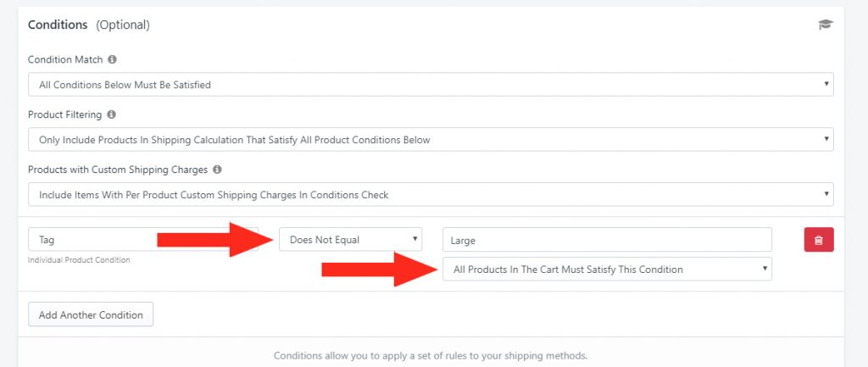Viewport: 868px width, 367px height.
Task: Click info icon beside Custom Shipping Charges
Action: coord(218,170)
